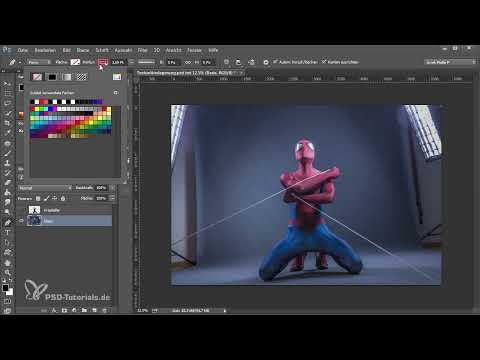Open stroke width slider dropdown
480x360 pixels.
[x=131, y=62]
